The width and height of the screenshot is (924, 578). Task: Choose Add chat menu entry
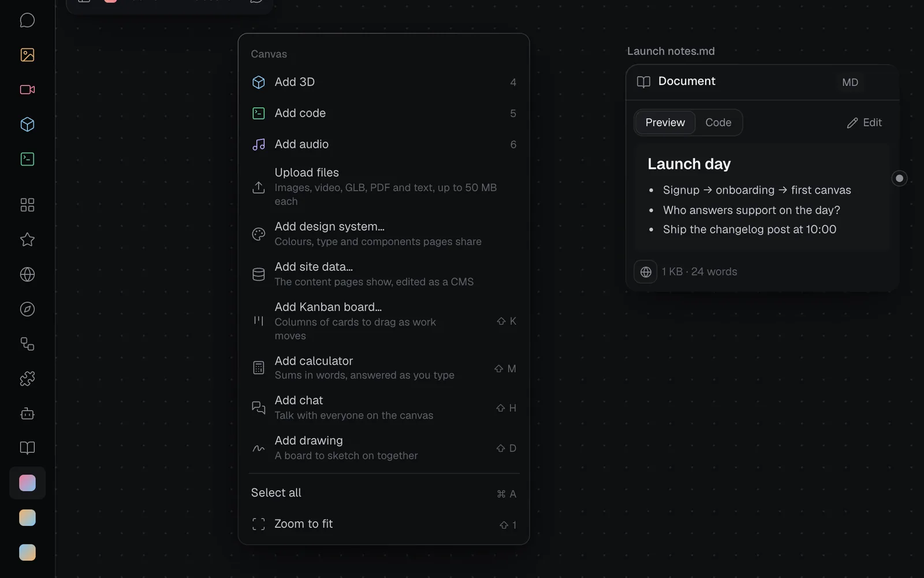pos(383,407)
